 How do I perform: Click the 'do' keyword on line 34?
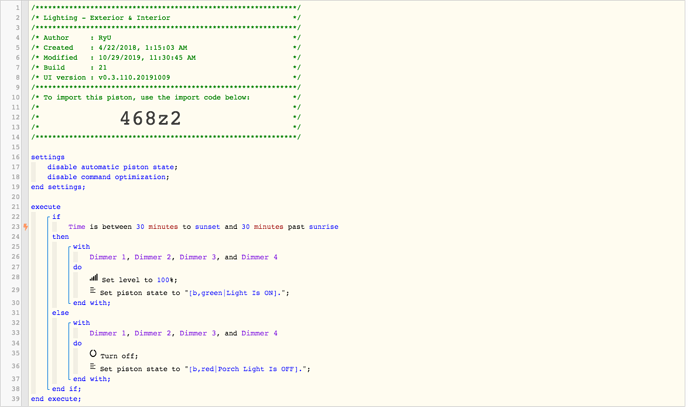[x=77, y=343]
